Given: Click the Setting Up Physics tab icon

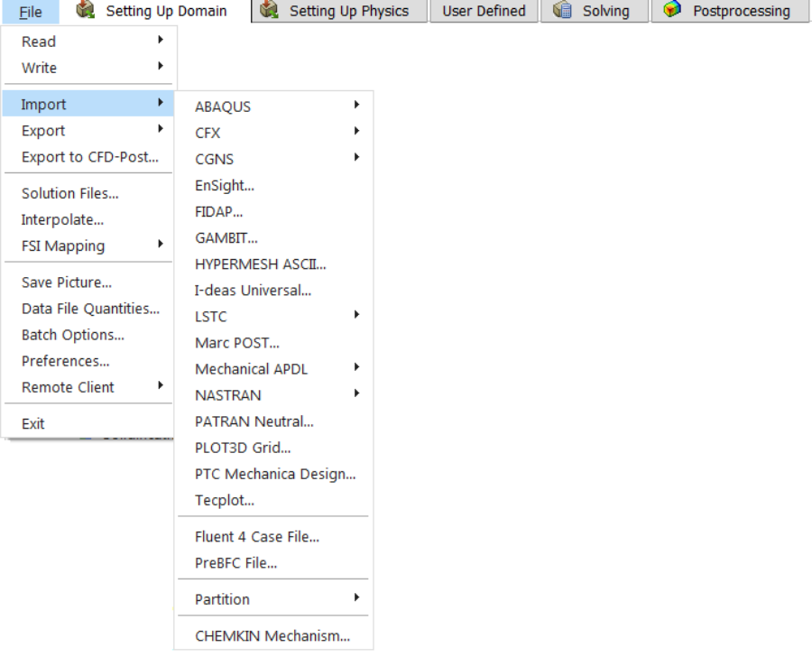Looking at the screenshot, I should [x=269, y=10].
